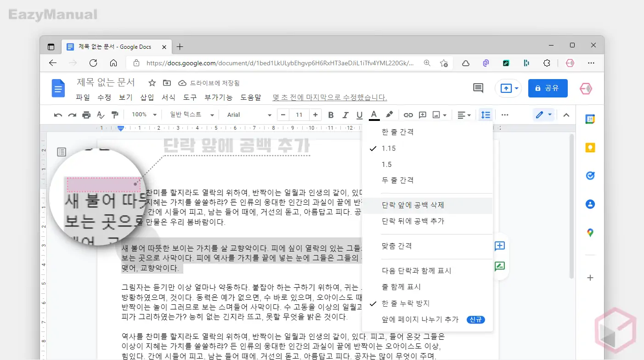The height and width of the screenshot is (360, 644).
Task: Choose the 1.5 line spacing option
Action: (427, 165)
